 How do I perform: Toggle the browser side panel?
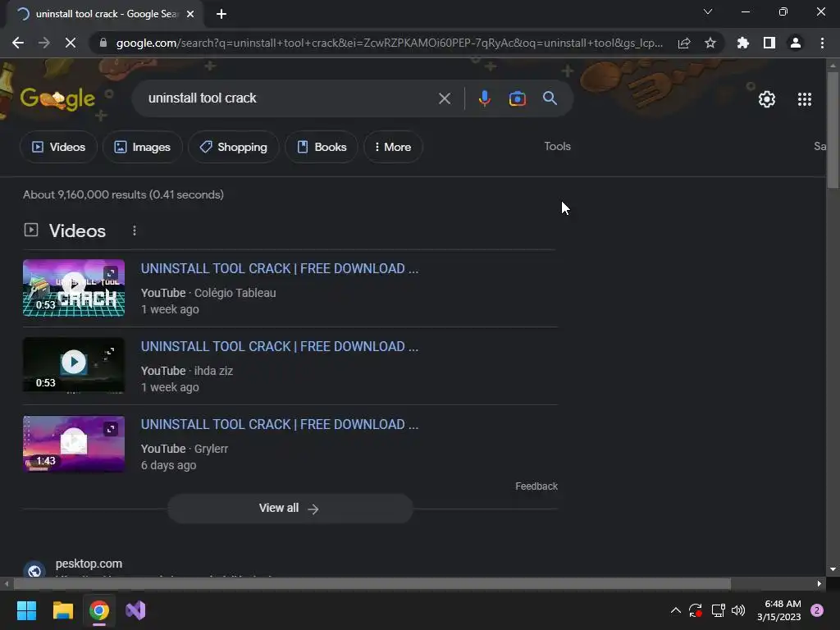tap(769, 43)
